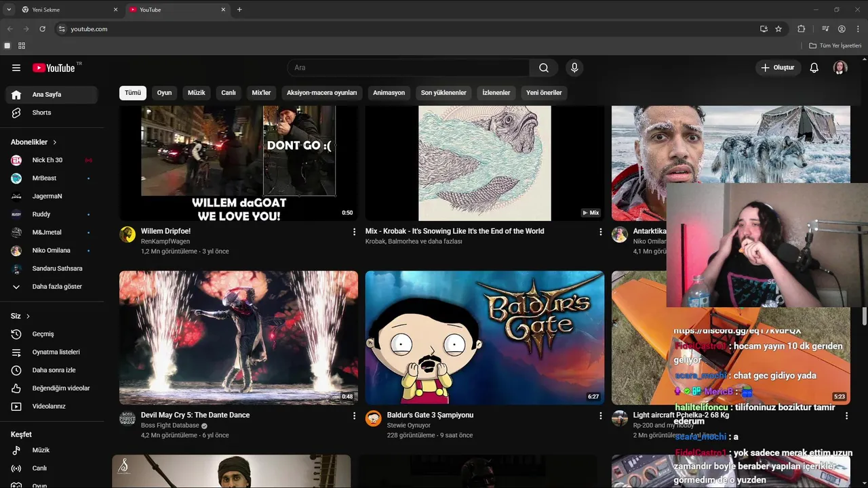Click Stewie Oynuyor channel avatar

[x=374, y=418]
